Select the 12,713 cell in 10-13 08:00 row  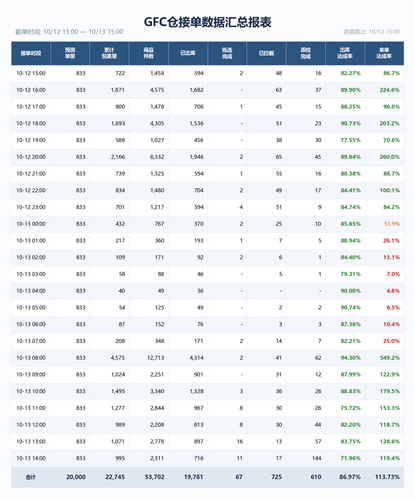pos(156,358)
